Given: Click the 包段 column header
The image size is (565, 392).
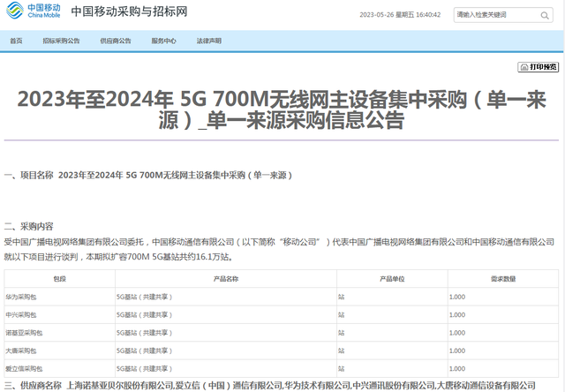Looking at the screenshot, I should [60, 279].
